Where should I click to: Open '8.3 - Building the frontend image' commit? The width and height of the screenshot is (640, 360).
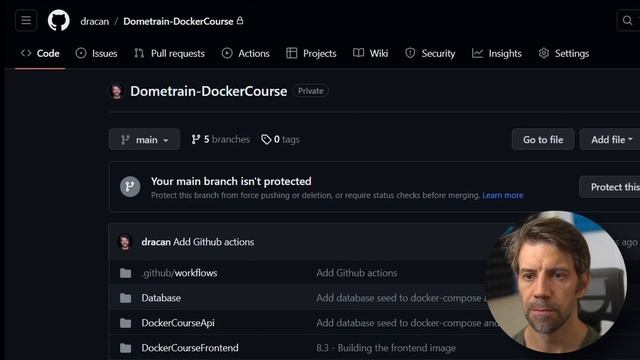386,348
